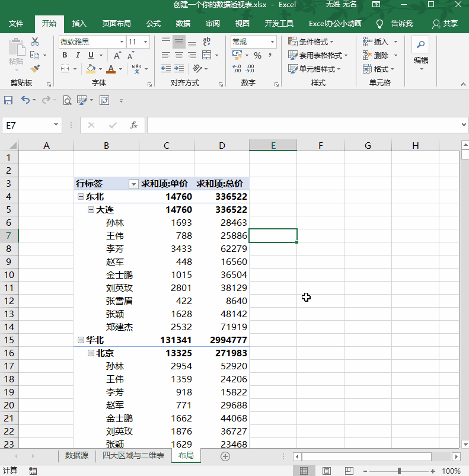Collapse the 大连 subgroup
This screenshot has width=469, height=476.
(x=91, y=209)
